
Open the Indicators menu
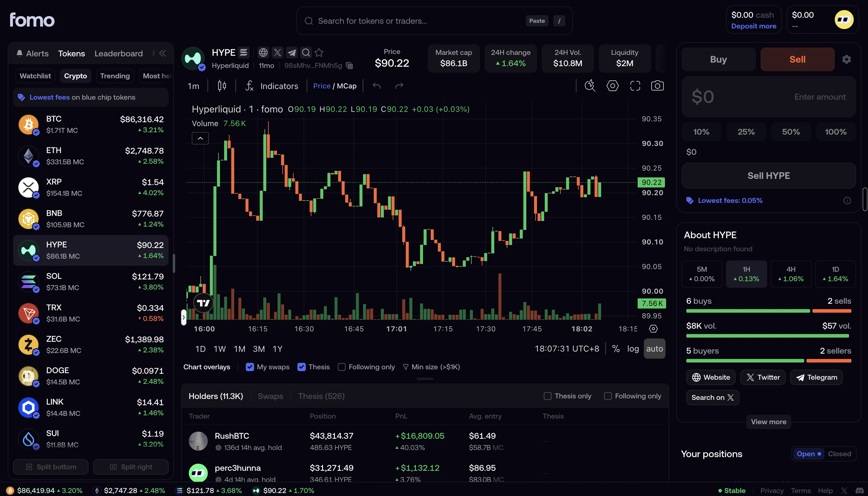point(272,86)
